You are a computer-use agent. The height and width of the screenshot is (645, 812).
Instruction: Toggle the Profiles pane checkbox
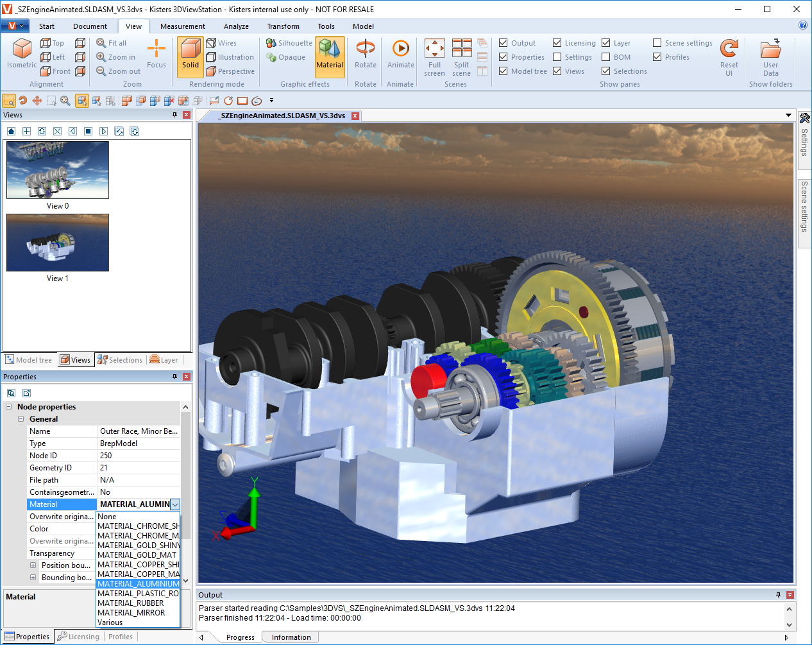pos(657,57)
